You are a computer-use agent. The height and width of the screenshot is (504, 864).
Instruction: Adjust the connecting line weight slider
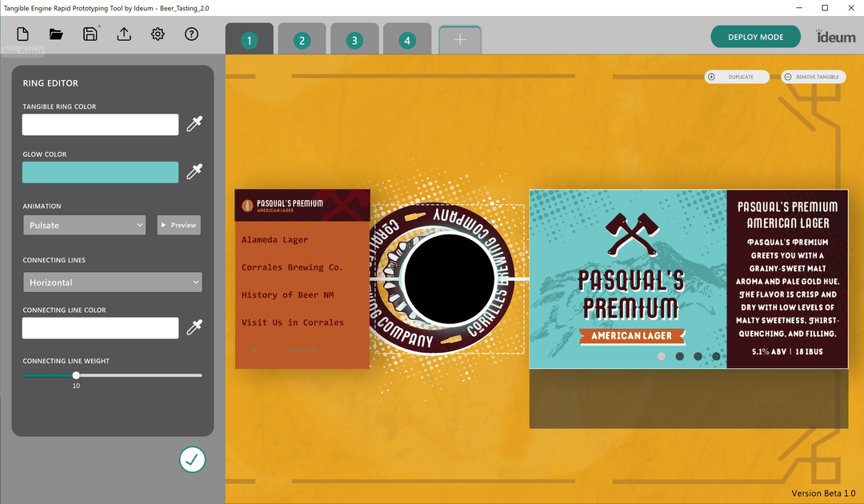click(x=76, y=374)
